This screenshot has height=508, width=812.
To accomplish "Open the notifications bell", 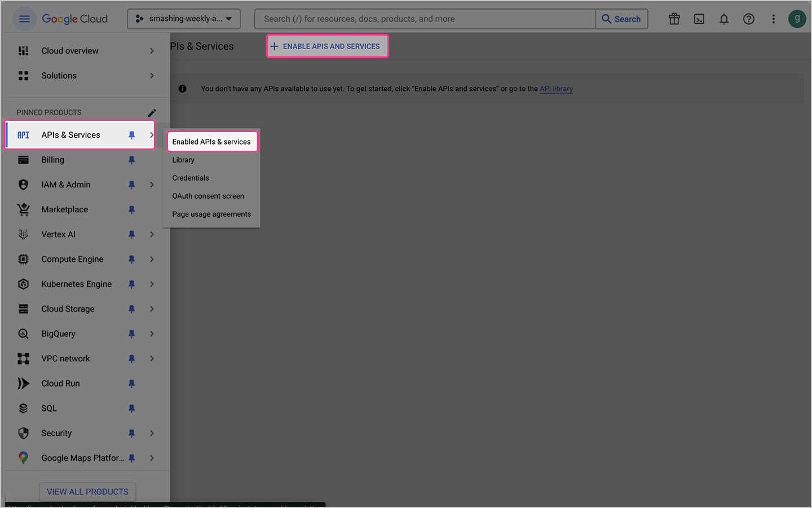I will click(723, 19).
